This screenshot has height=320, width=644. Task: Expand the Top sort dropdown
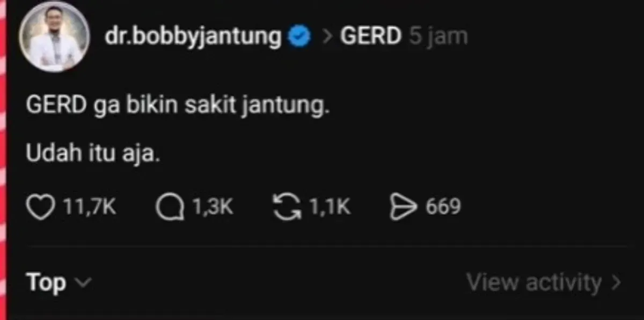pos(47,282)
